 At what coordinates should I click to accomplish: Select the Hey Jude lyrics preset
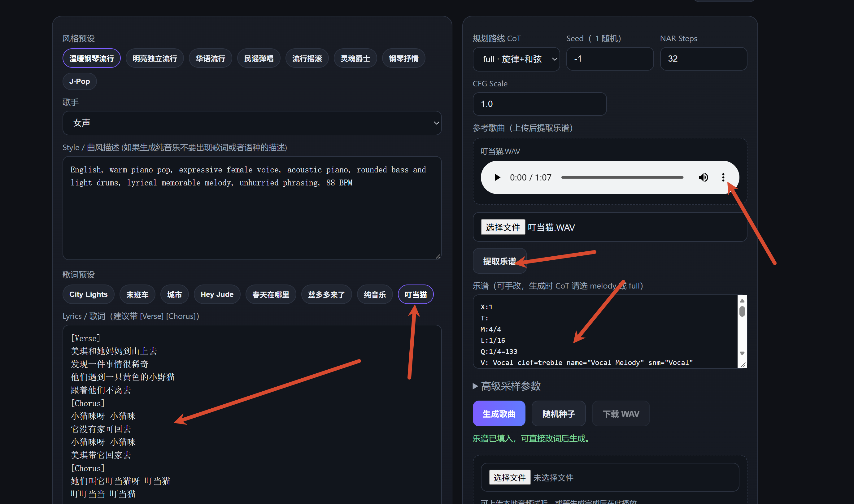point(217,294)
